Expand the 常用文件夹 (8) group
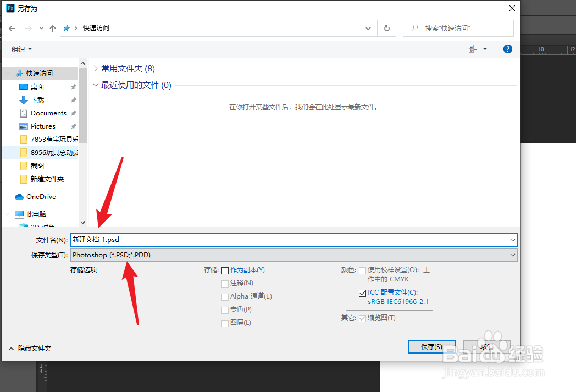 click(96, 68)
